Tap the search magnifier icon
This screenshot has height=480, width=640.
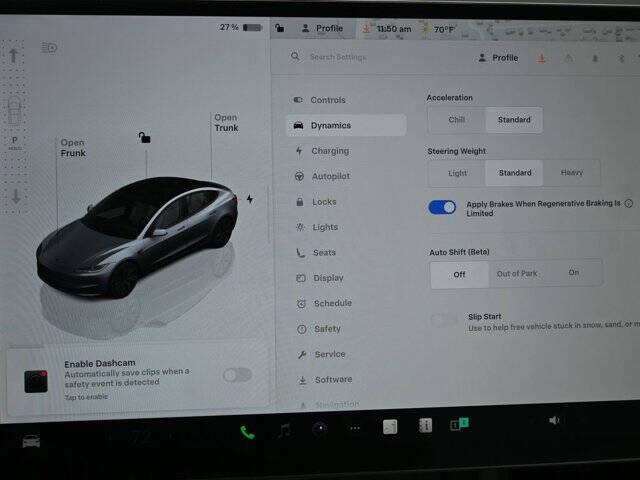coord(295,56)
